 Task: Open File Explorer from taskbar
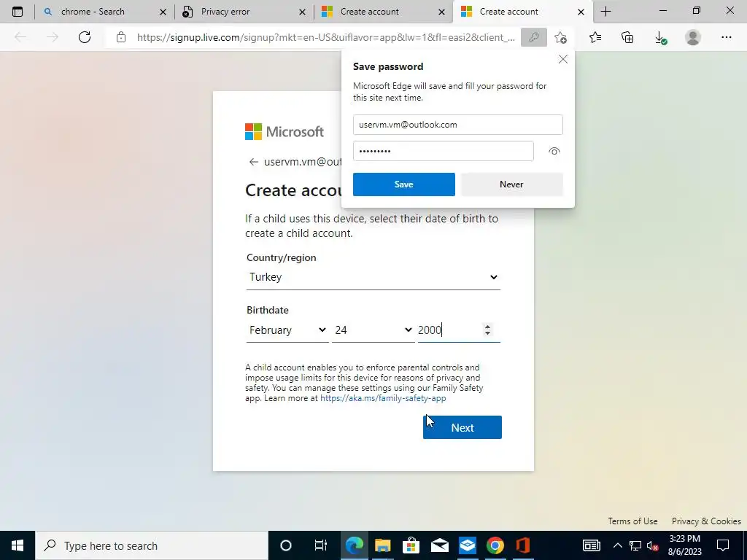382,545
